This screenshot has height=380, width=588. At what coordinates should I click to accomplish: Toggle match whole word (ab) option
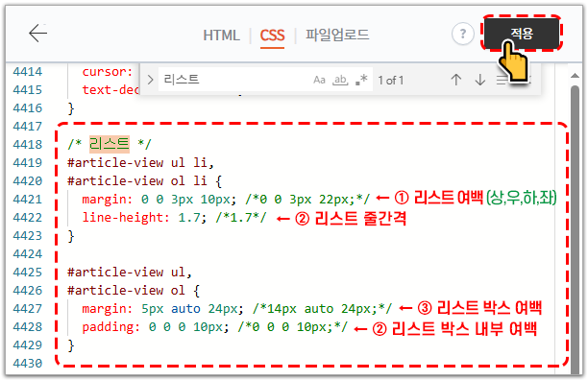(340, 80)
